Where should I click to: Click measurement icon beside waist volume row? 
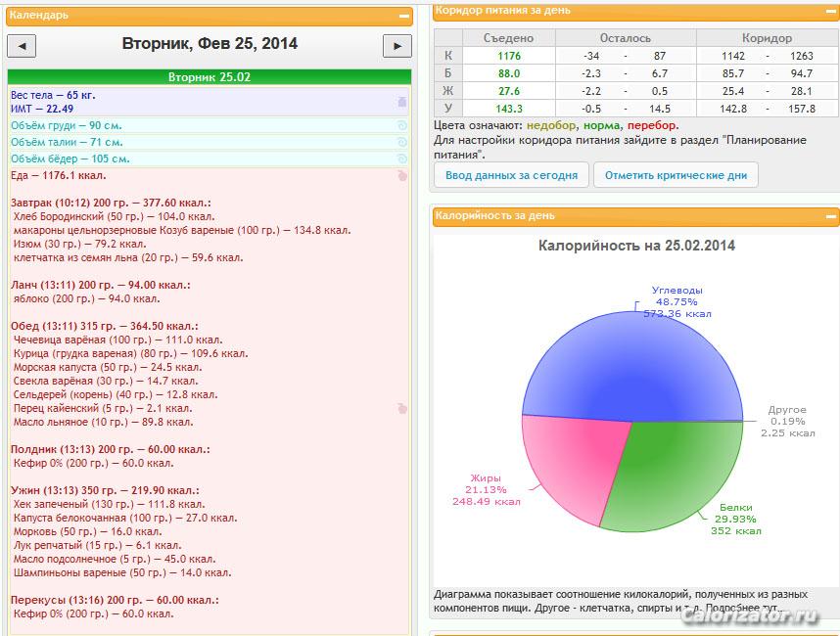[401, 143]
